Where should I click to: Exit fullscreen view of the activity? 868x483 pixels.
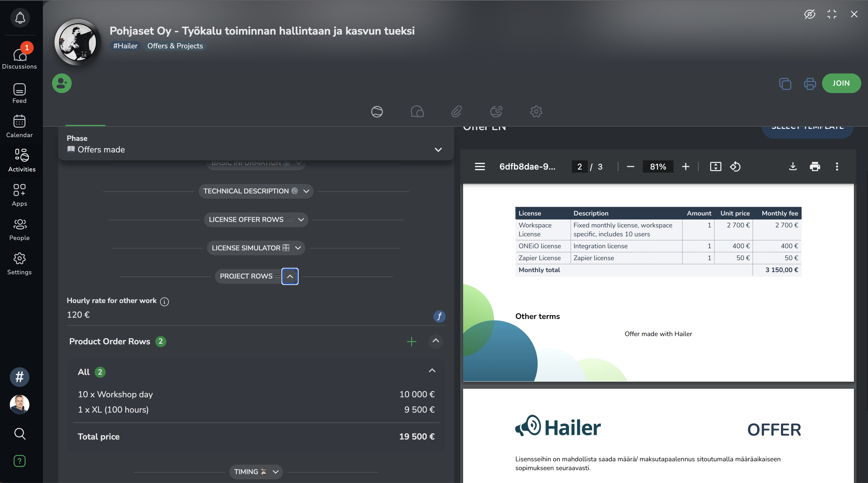click(831, 14)
